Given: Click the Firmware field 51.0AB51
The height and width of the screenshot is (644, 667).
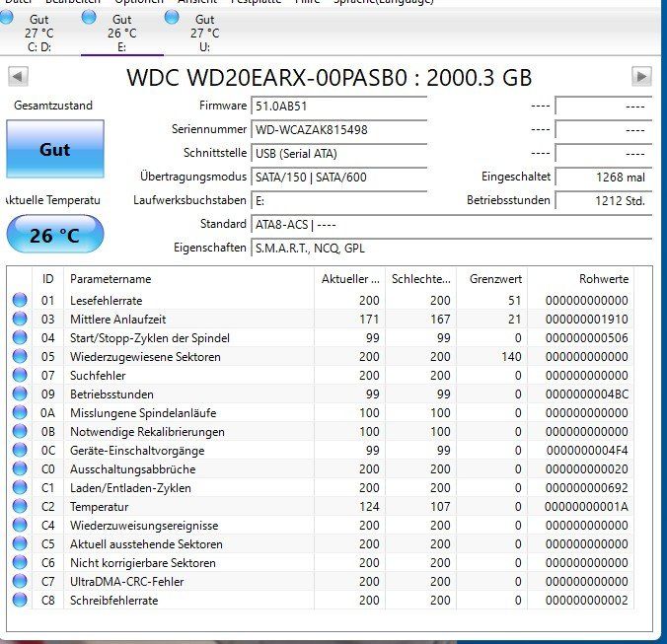Looking at the screenshot, I should click(x=339, y=106).
